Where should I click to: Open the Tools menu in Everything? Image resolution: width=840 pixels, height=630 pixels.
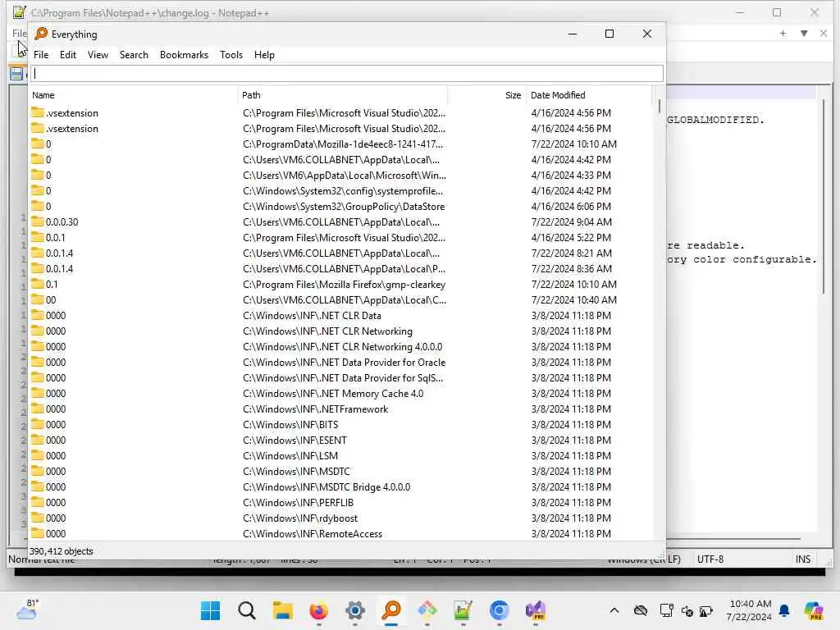pyautogui.click(x=231, y=55)
